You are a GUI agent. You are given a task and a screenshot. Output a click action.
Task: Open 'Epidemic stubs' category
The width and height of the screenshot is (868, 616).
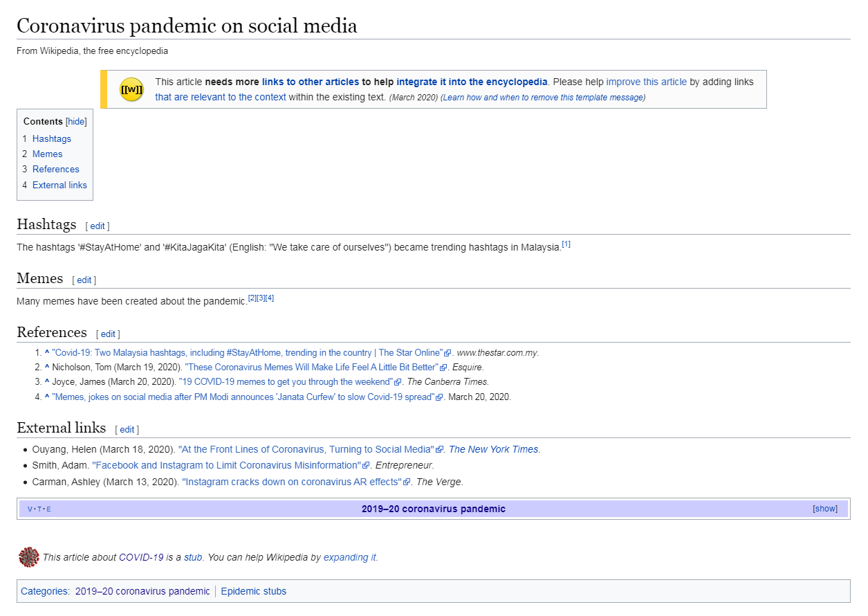coord(253,591)
